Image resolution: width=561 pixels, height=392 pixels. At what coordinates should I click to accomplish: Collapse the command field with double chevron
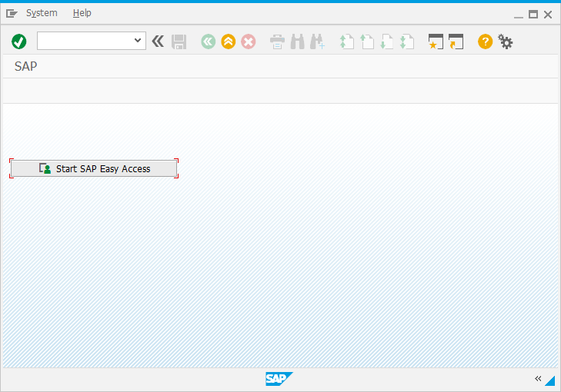pos(158,42)
